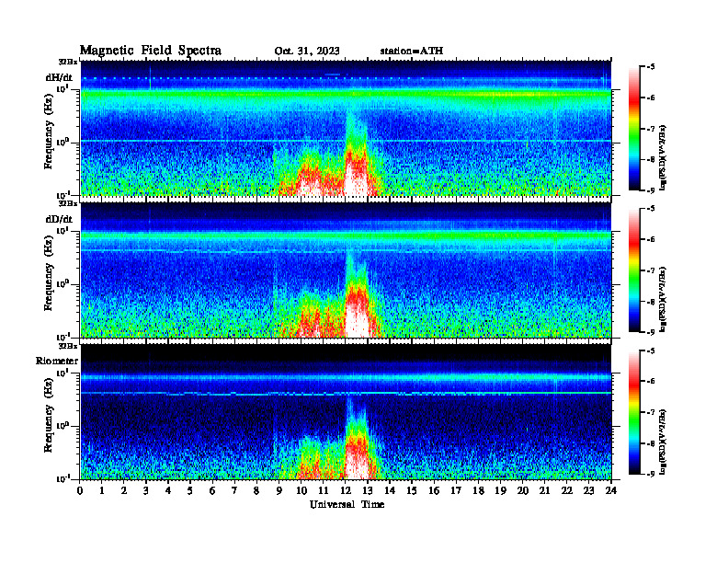Screen dimensions: 728x563
Task: Click hour "18" on the Universal Time axis
Action: 478,490
